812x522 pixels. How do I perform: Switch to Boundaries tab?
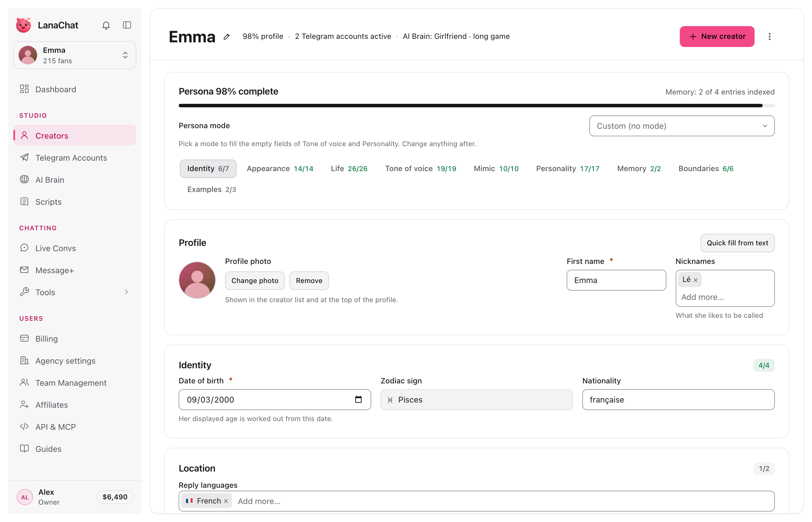(706, 169)
